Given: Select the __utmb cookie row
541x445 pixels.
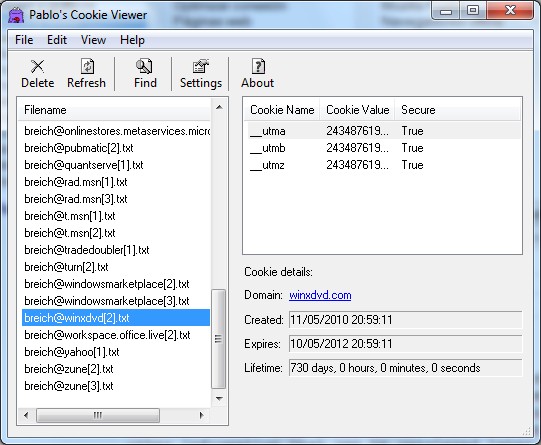Looking at the screenshot, I should coord(382,148).
